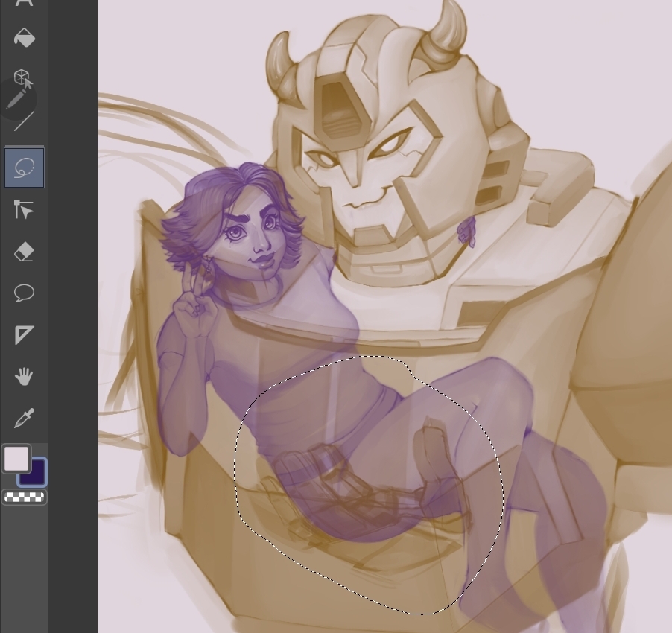Pick the Correct Line control point tool
672x633 pixels.
click(x=24, y=210)
